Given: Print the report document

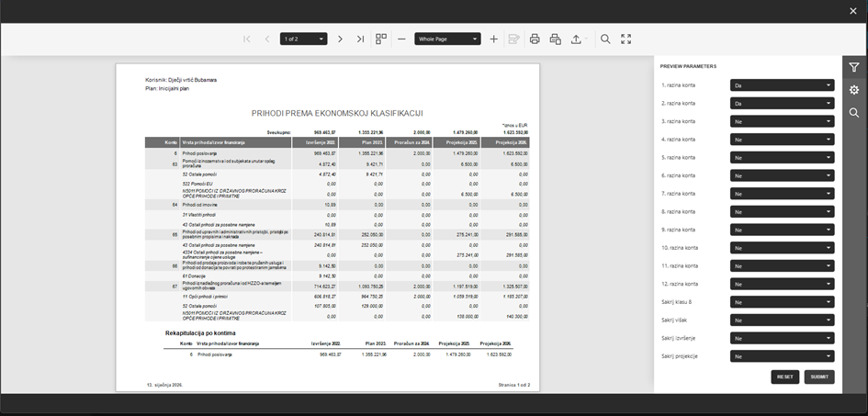Looking at the screenshot, I should 535,39.
